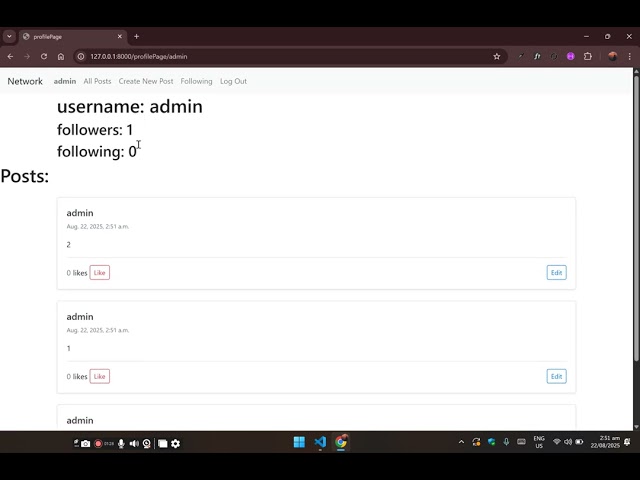Image resolution: width=640 pixels, height=480 pixels.
Task: Take a screenshot with the camera icon
Action: tap(85, 443)
